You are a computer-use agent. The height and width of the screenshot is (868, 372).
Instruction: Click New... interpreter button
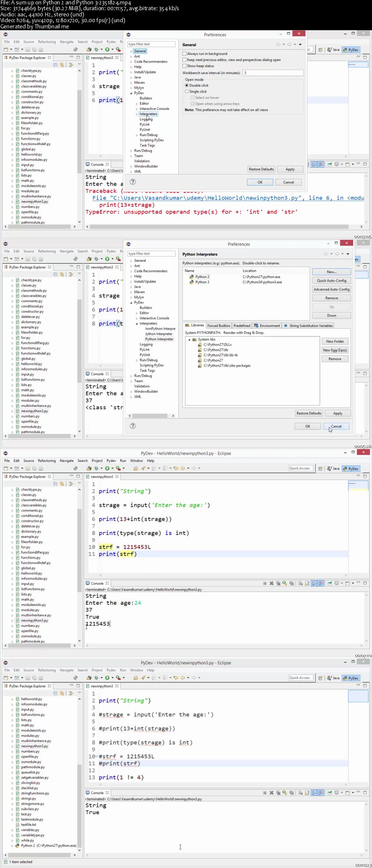[332, 272]
